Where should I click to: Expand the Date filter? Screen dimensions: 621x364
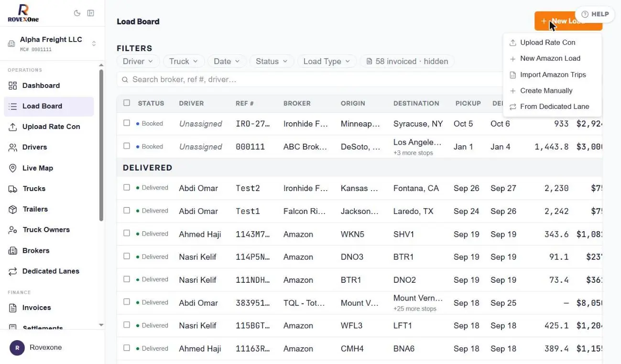pos(227,61)
